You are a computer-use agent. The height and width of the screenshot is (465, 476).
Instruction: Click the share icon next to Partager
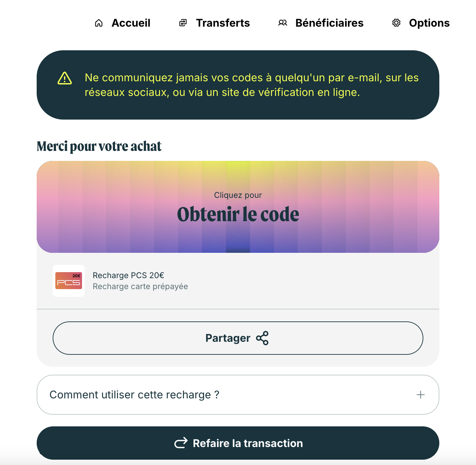click(262, 338)
